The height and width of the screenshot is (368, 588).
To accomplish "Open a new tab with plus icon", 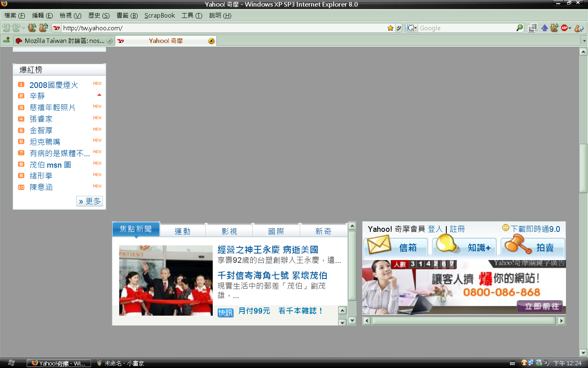I will pyautogui.click(x=7, y=40).
